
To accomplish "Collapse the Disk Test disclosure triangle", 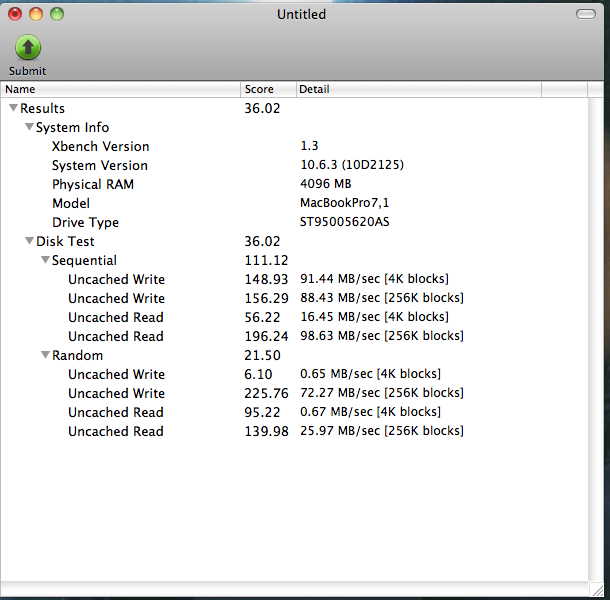I will [29, 241].
